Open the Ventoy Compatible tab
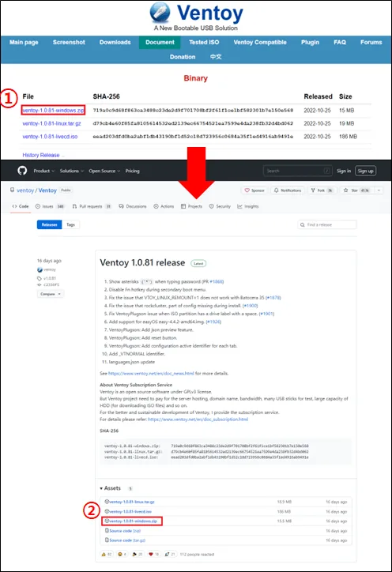Viewport: 392px width, 572px height. (x=260, y=43)
